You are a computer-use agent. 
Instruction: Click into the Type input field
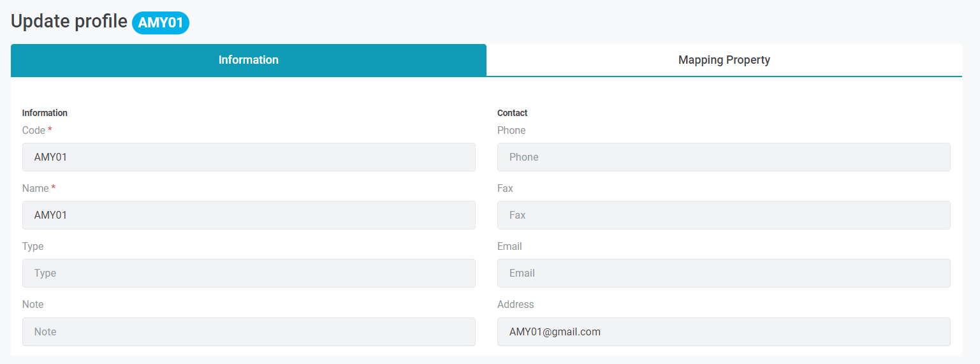point(248,273)
